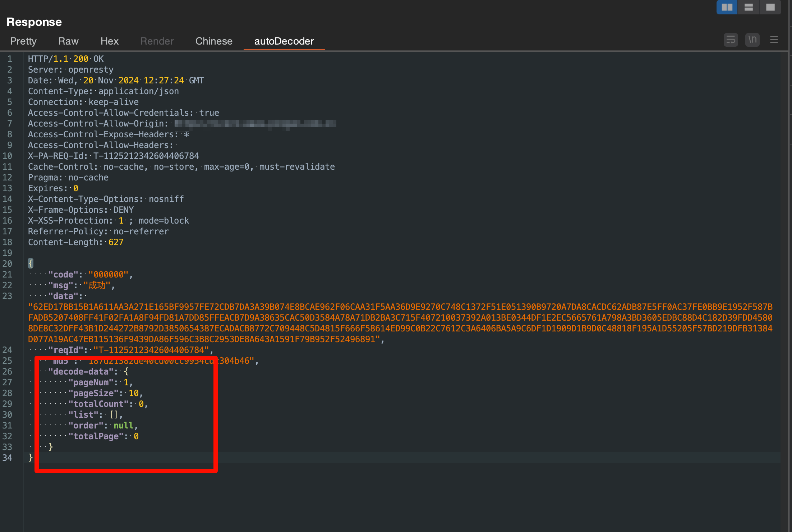Image resolution: width=792 pixels, height=532 pixels.
Task: Click the HTTP/1.1 200 OK status line
Action: (x=66, y=59)
